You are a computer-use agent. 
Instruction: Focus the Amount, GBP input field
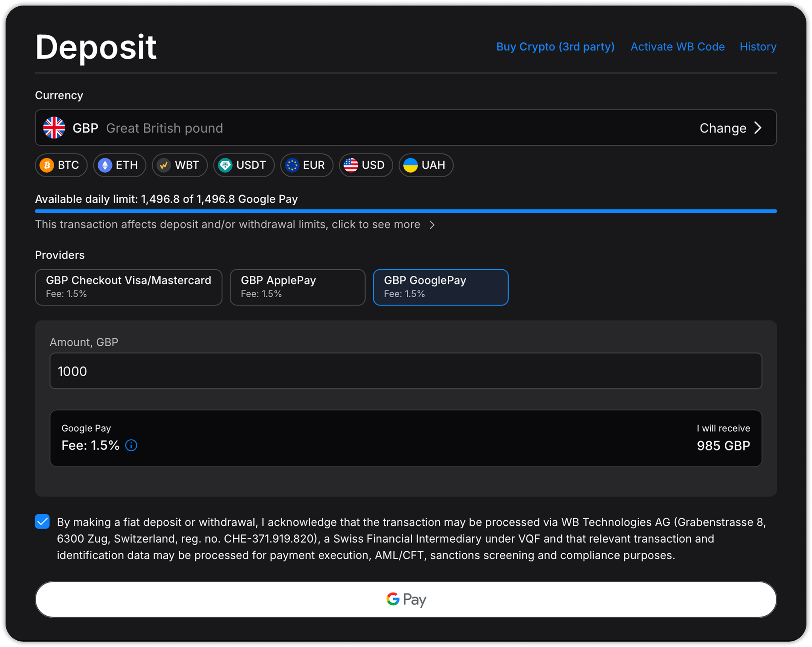(x=406, y=371)
